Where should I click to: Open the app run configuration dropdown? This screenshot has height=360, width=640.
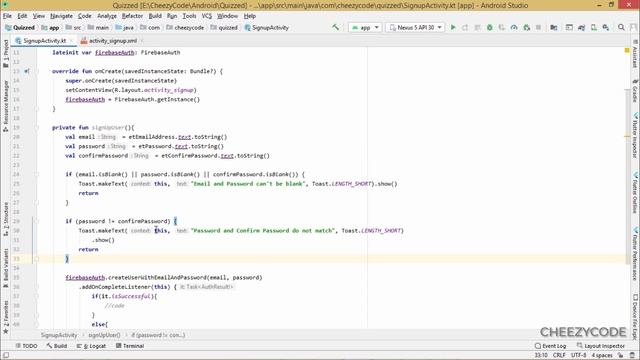pos(365,27)
